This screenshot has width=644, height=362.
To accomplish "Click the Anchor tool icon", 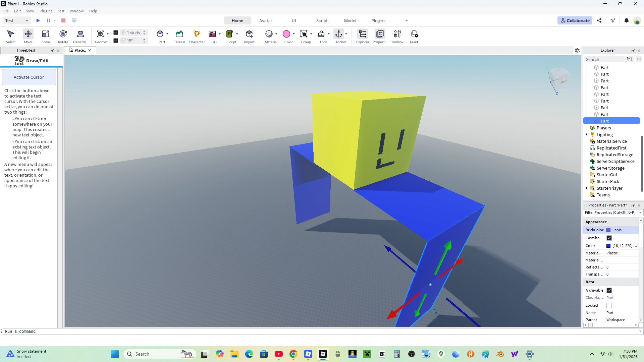I will [x=339, y=34].
